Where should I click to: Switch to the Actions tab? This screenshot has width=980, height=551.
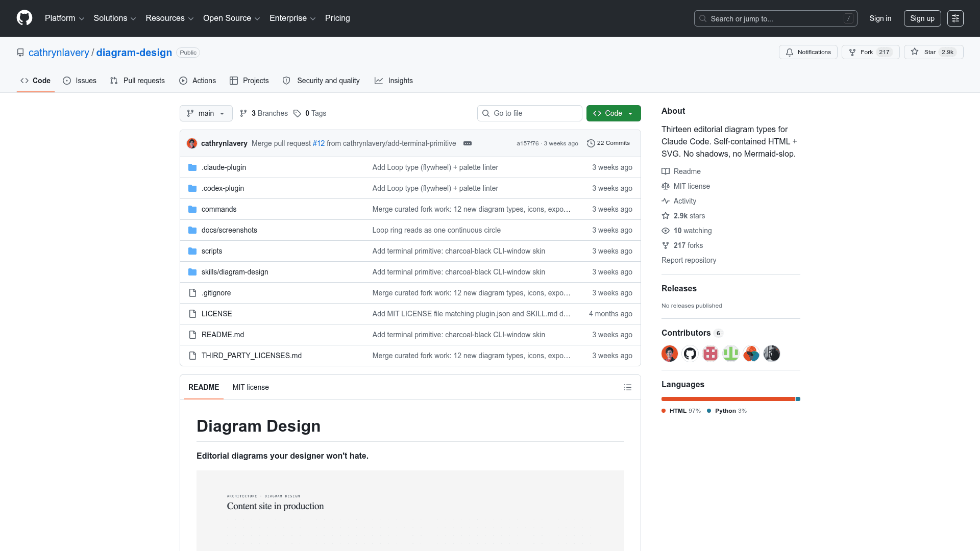coord(198,81)
